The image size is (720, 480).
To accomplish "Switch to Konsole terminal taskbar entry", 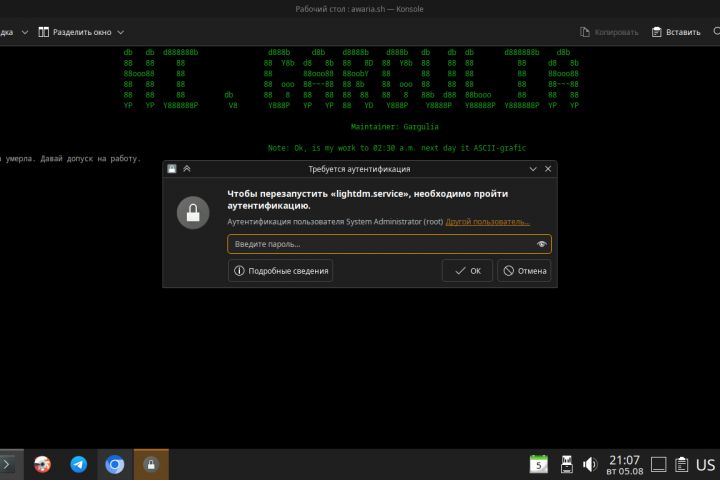I will point(7,464).
